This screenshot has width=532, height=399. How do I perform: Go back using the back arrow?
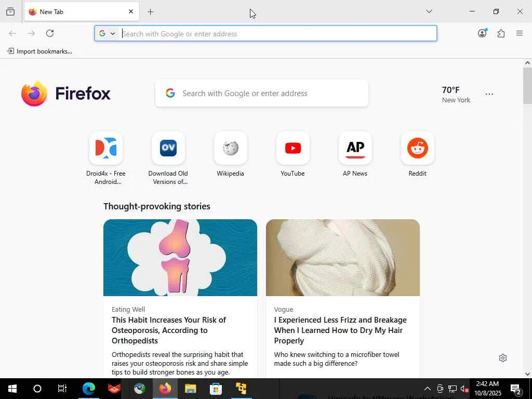point(12,33)
